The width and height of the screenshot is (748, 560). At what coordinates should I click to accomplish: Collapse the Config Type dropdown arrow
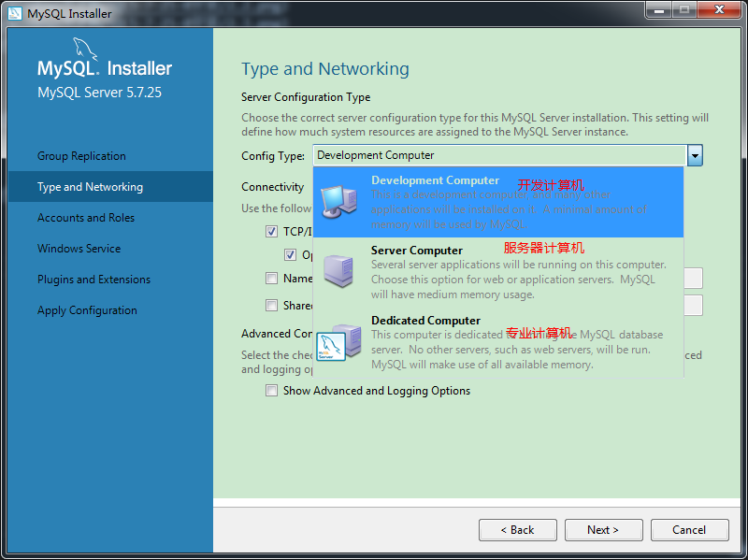695,155
